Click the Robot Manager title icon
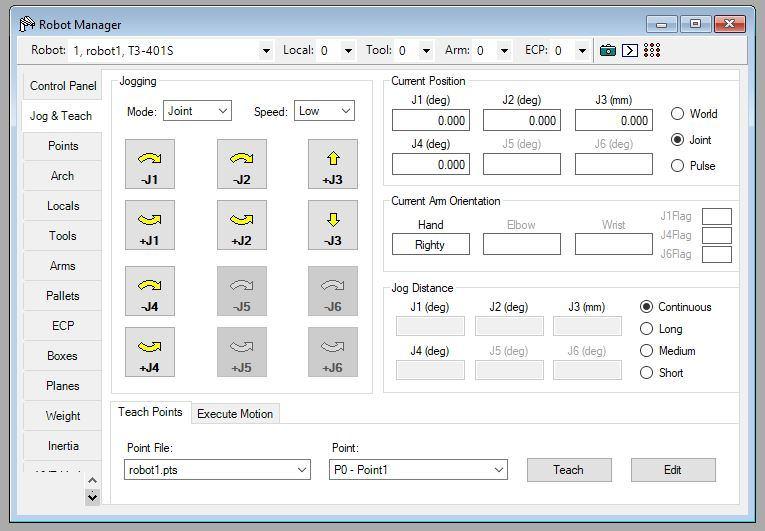Image resolution: width=765 pixels, height=531 pixels. tap(27, 24)
